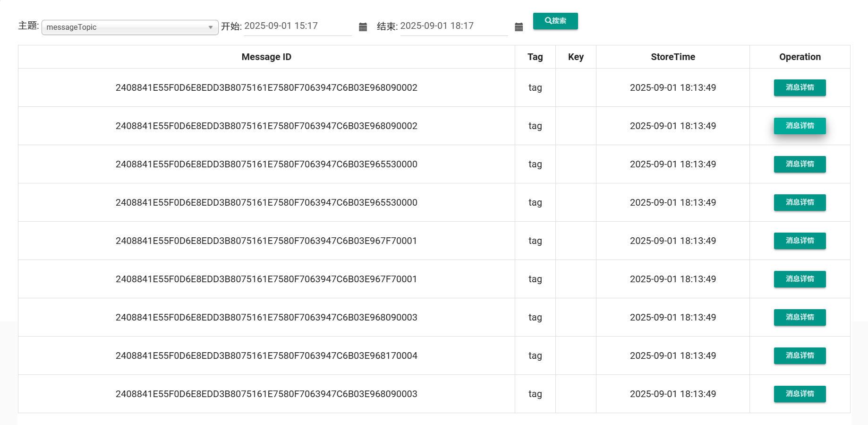Viewport: 868px width, 425px height.
Task: Click the start time field 2025-09-01 15:17
Action: (x=298, y=26)
